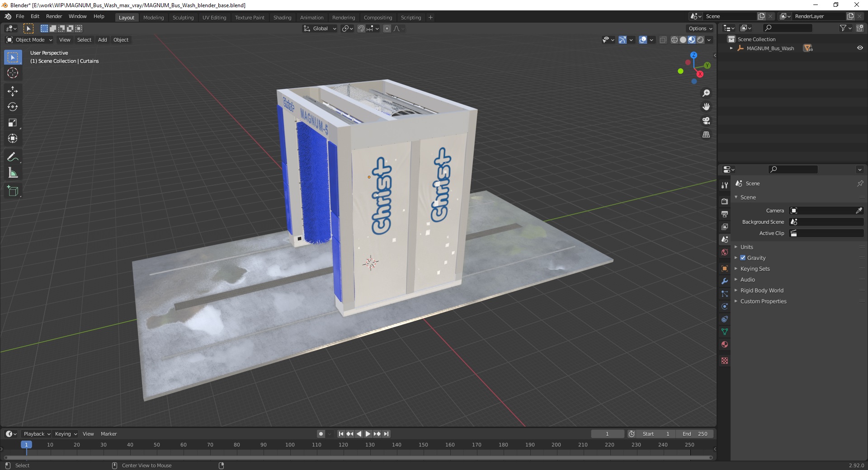
Task: Open the Physics properties tab
Action: tap(725, 306)
